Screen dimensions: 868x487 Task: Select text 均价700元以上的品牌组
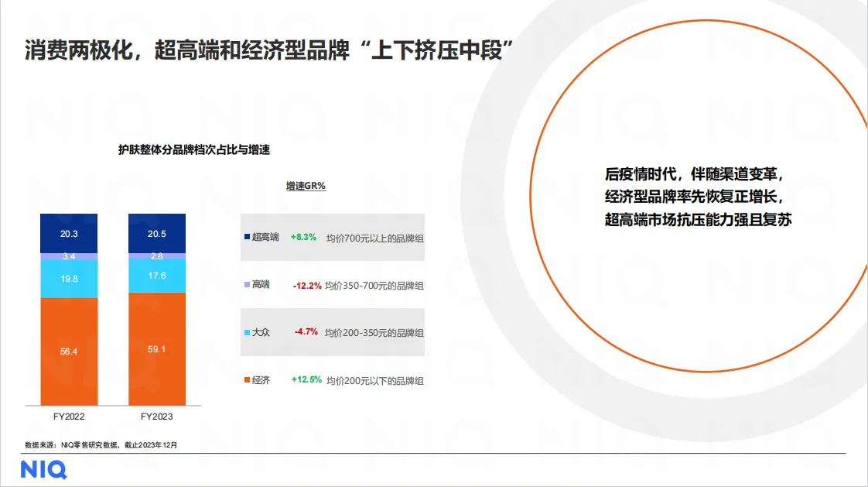374,238
